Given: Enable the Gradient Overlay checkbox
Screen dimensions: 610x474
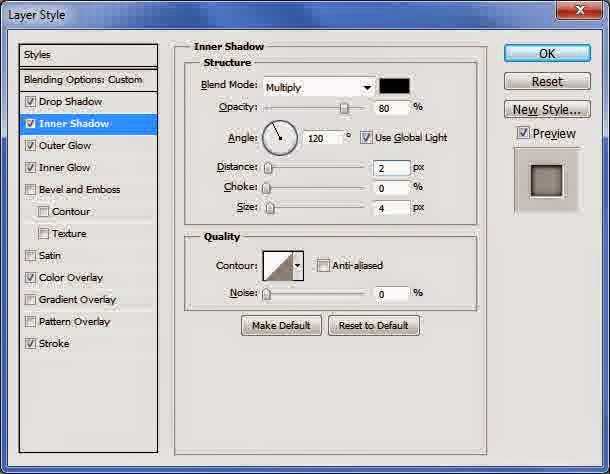Looking at the screenshot, I should click(x=30, y=300).
